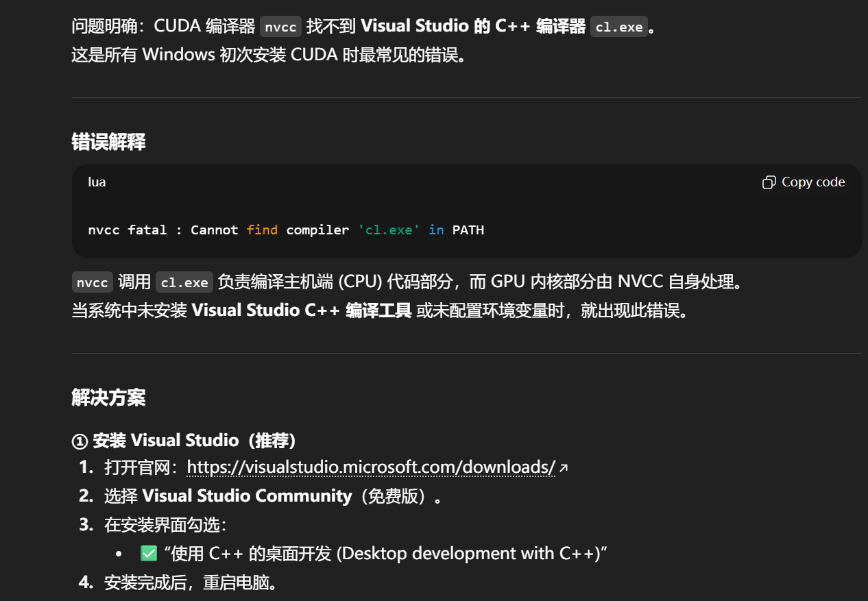The image size is (868, 601).
Task: Click the inline nvcc tag before 调用
Action: (x=93, y=282)
